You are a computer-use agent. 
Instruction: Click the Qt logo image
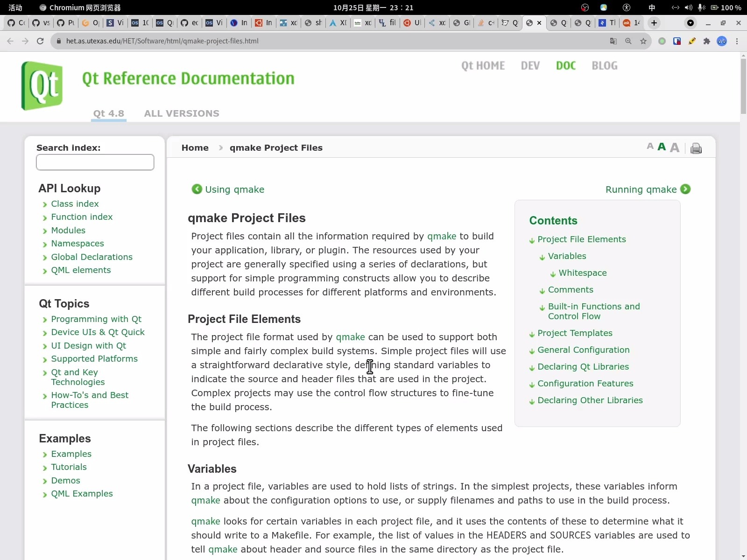[x=42, y=85]
